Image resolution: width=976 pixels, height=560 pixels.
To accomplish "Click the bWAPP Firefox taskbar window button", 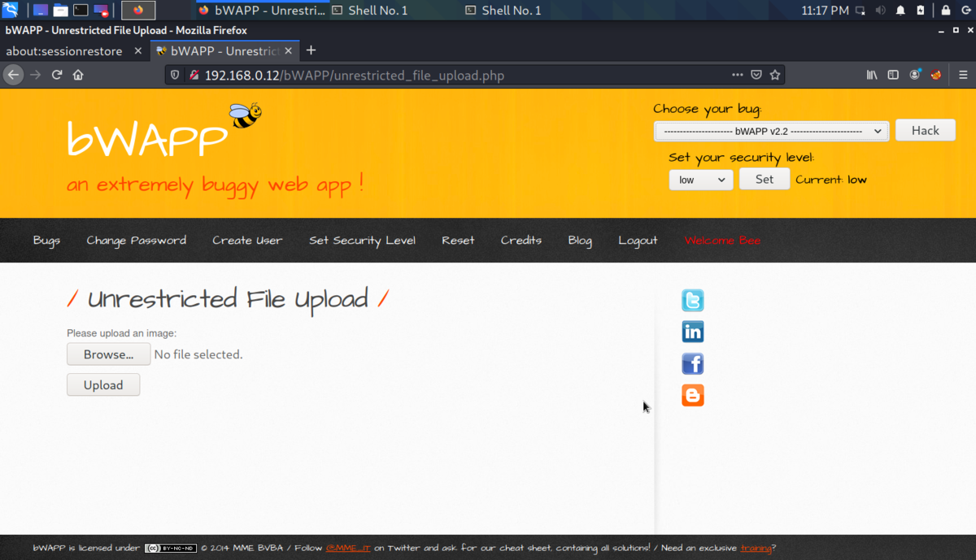I will pos(261,11).
